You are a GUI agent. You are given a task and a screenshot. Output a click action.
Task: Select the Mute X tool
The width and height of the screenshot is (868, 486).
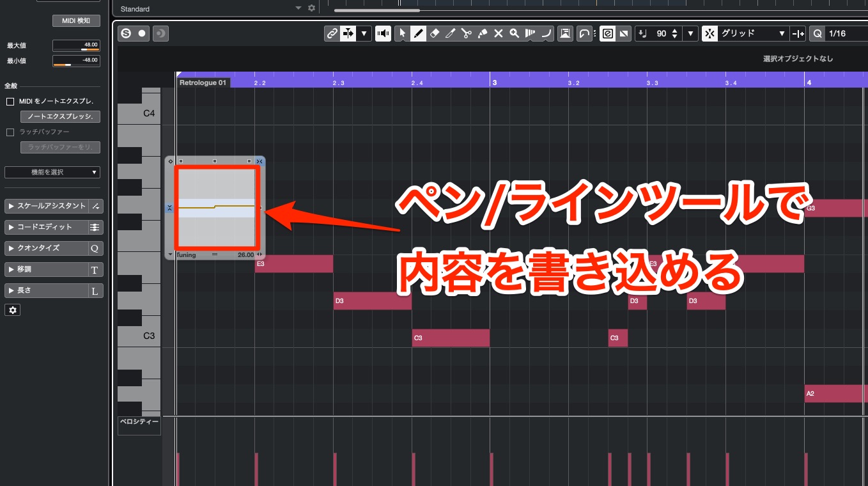point(499,33)
